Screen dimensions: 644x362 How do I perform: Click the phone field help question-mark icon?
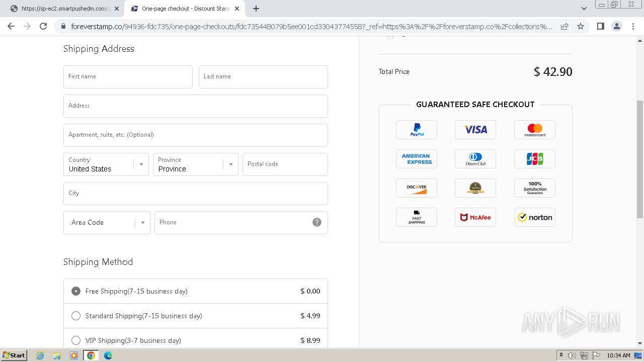[317, 222]
